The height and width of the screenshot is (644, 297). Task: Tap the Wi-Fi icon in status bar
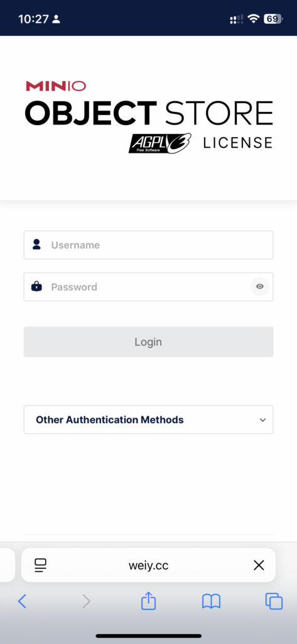click(x=254, y=19)
